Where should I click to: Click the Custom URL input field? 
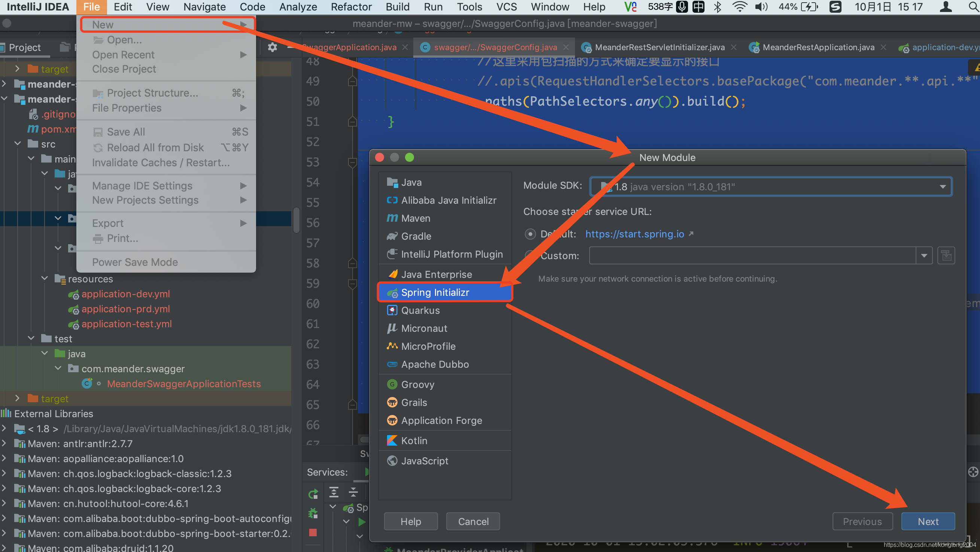click(752, 255)
